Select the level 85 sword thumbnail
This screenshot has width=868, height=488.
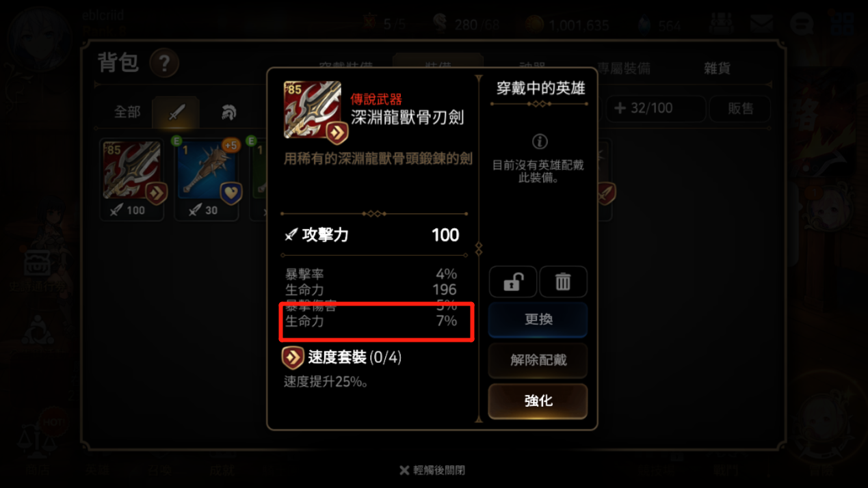click(x=132, y=180)
